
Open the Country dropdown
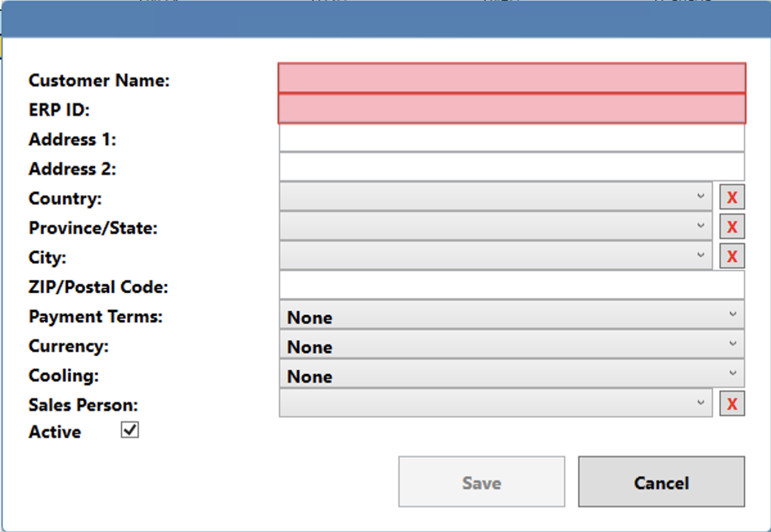click(x=495, y=197)
